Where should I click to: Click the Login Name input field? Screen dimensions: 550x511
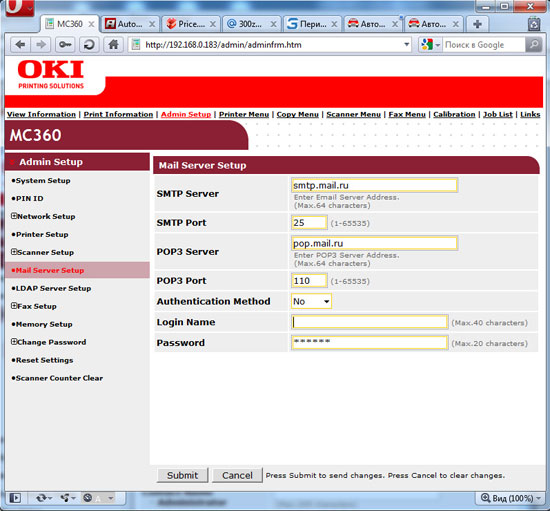click(x=370, y=322)
